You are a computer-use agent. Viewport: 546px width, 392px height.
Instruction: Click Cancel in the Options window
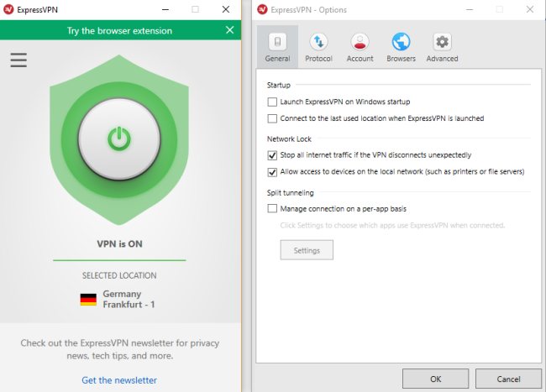point(508,379)
